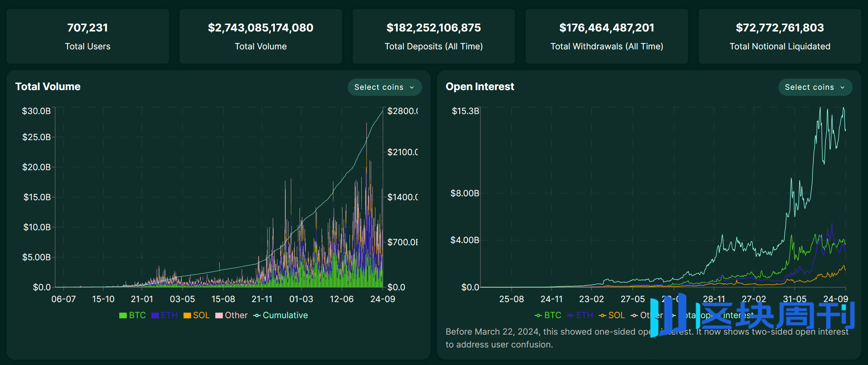Expand Select coins dropdown in Open Interest panel
868x365 pixels.
pos(815,87)
